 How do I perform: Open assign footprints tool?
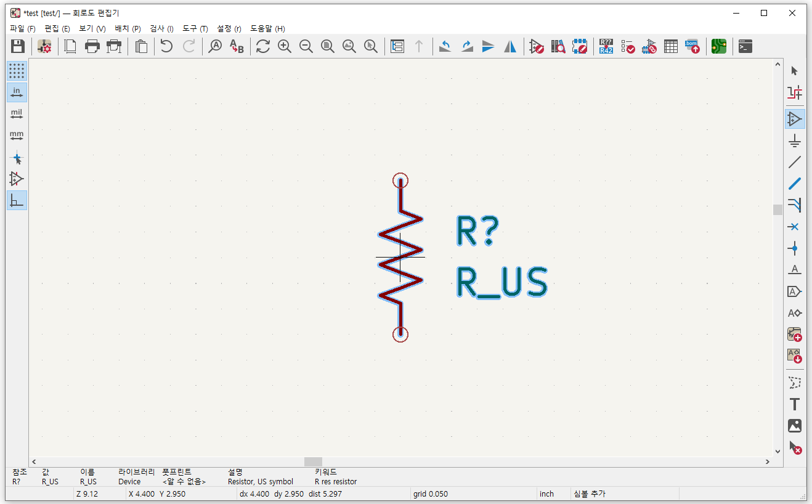tap(649, 46)
